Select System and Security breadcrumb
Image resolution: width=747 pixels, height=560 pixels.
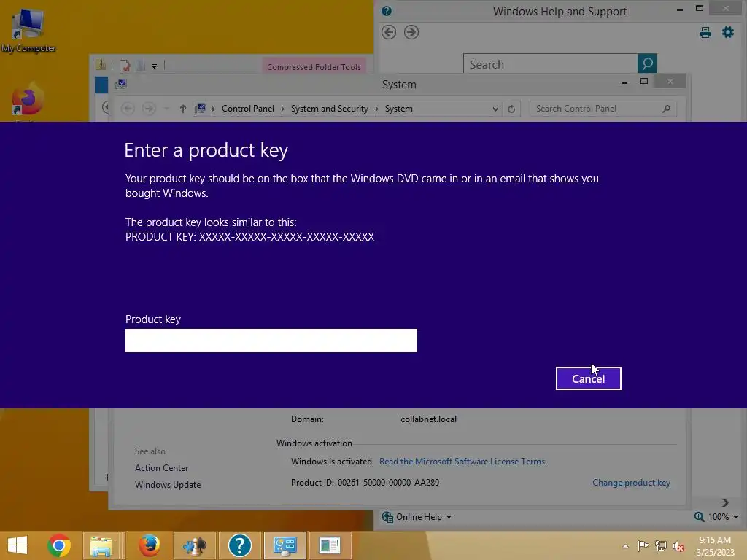click(x=329, y=109)
